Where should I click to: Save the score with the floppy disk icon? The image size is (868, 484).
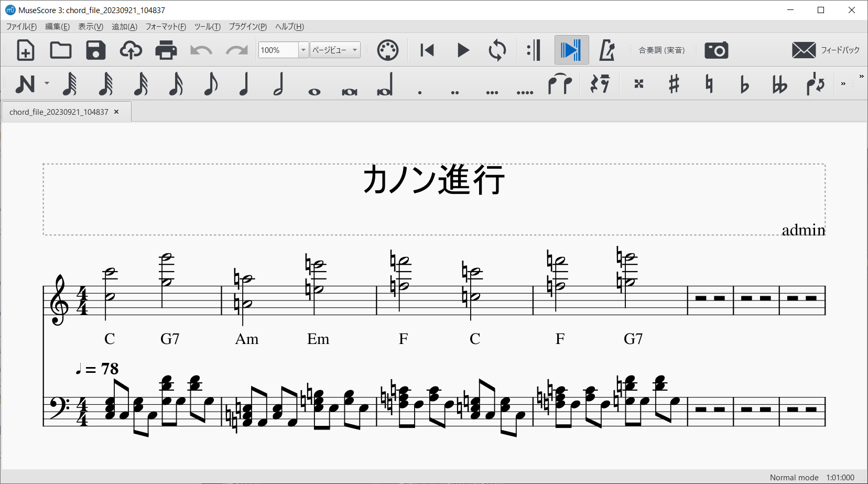point(96,50)
